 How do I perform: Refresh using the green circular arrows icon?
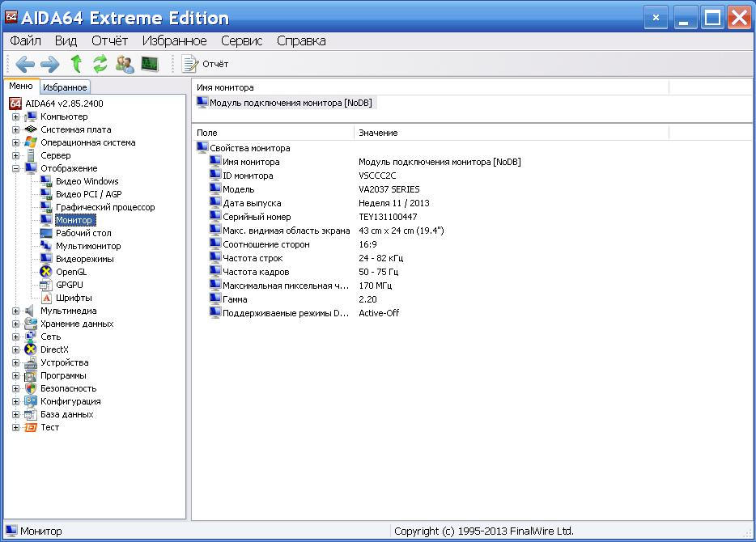pos(100,64)
